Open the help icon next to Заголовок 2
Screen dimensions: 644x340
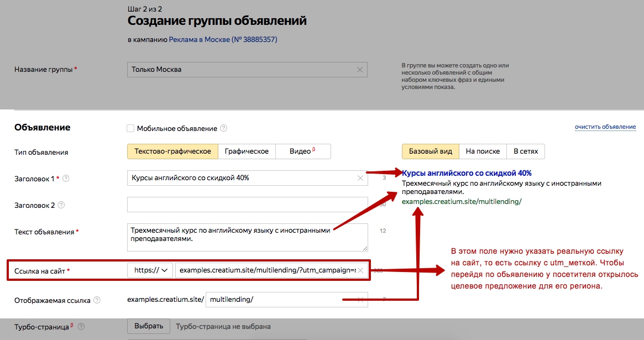coord(61,205)
